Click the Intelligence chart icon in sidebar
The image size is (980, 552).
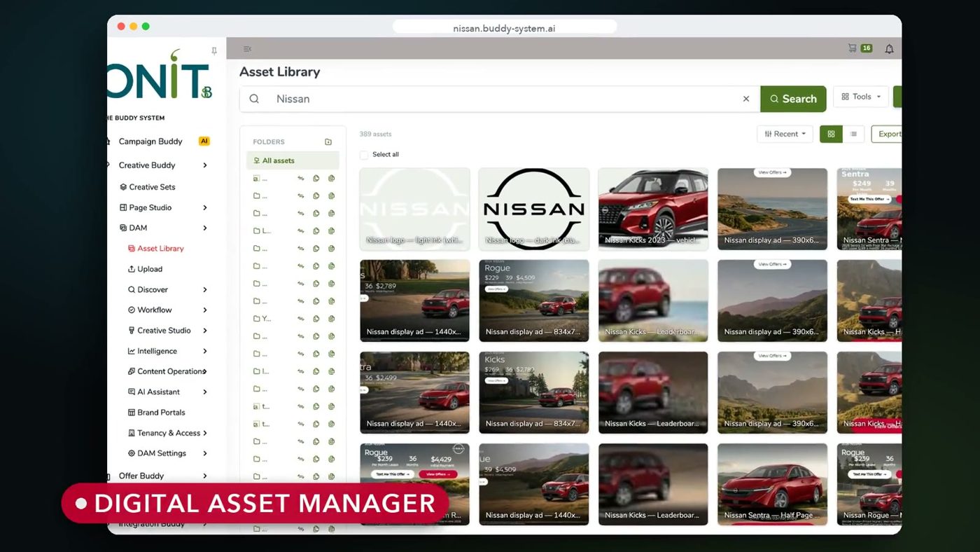click(x=132, y=351)
